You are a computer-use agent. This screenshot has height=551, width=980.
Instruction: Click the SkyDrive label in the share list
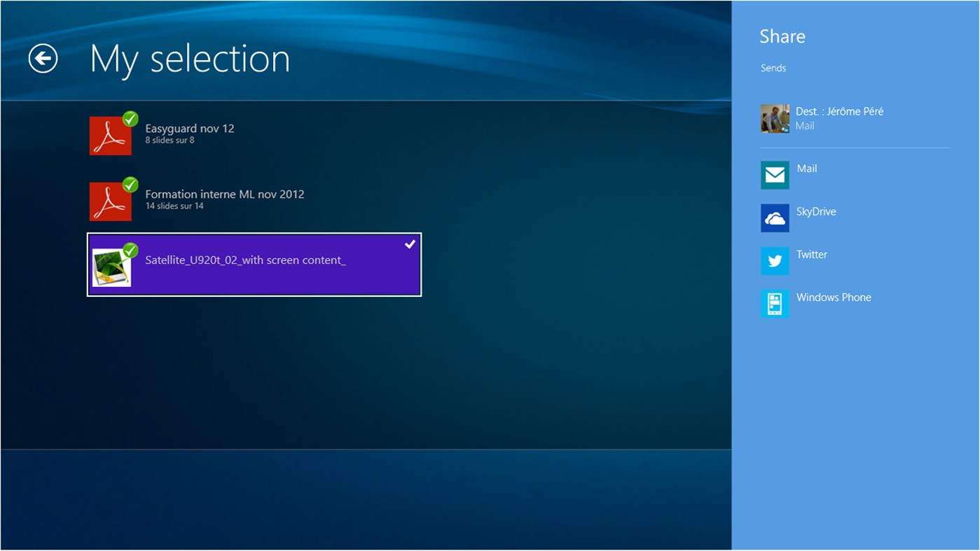(x=815, y=211)
